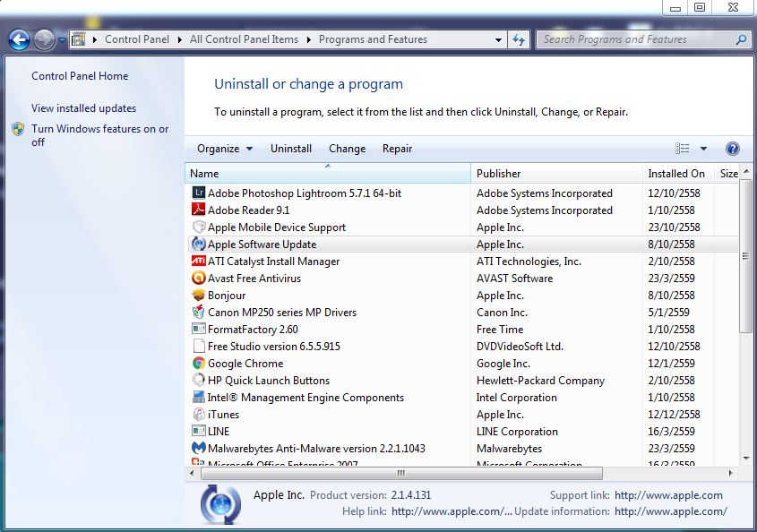757x532 pixels.
Task: Sort by the Name column header
Action: [x=328, y=174]
